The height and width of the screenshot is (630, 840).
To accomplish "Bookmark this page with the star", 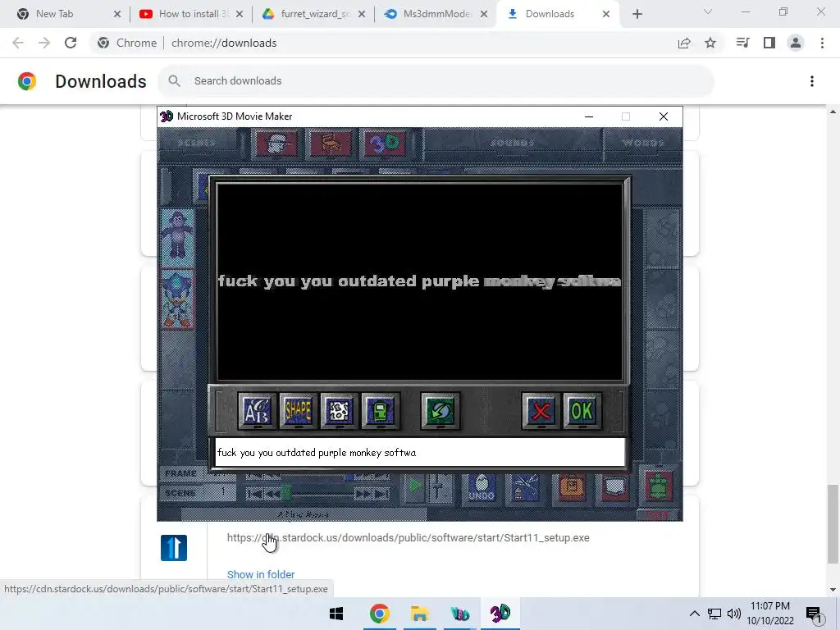I will pos(710,43).
